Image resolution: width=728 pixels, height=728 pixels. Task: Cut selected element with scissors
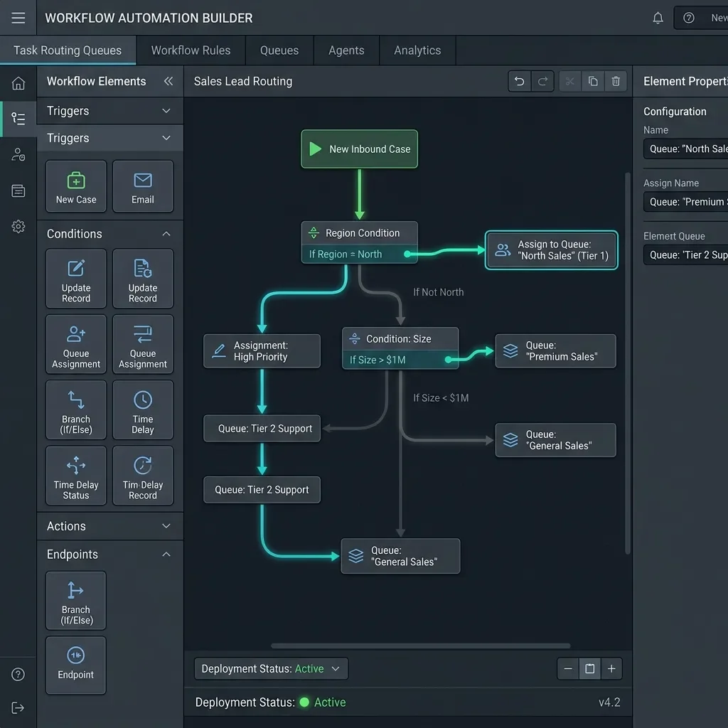[569, 81]
